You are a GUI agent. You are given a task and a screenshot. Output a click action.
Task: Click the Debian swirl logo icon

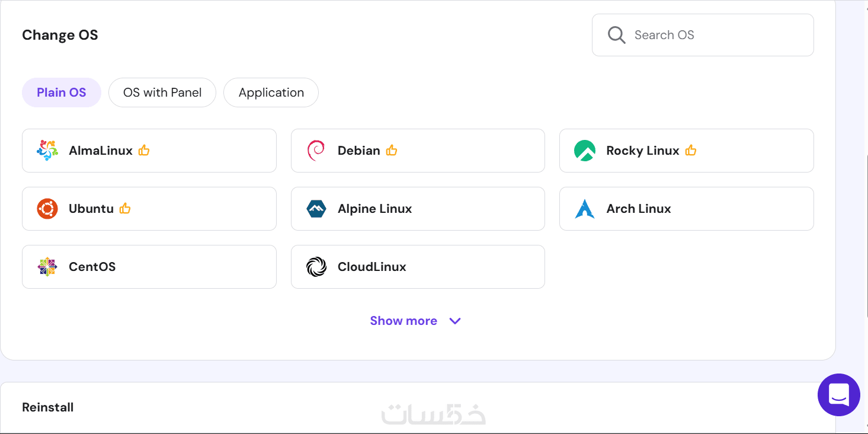pyautogui.click(x=316, y=151)
